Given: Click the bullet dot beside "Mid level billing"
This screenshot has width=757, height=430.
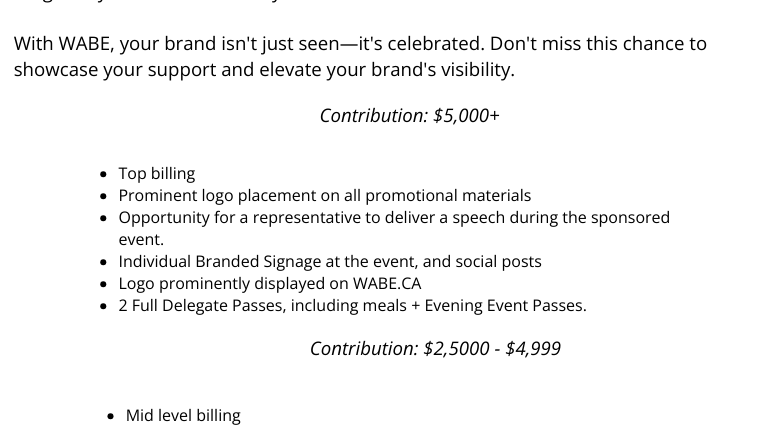Looking at the screenshot, I should [x=111, y=416].
